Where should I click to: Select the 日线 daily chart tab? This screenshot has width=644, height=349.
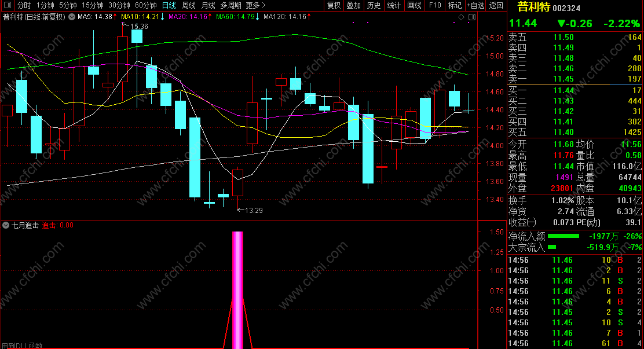click(x=169, y=5)
